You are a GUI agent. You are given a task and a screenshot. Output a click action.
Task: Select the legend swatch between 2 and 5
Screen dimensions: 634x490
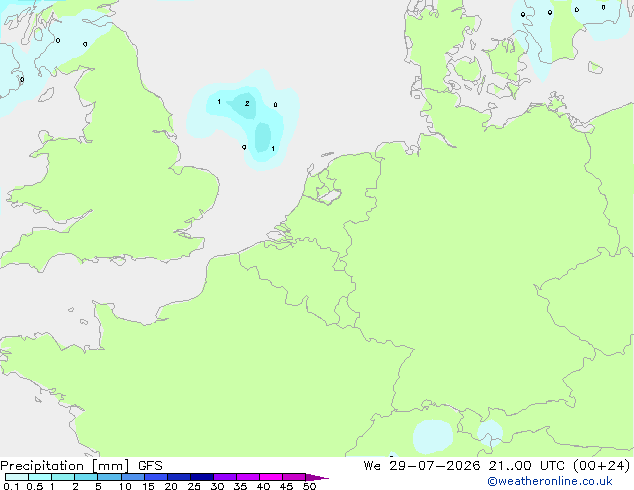coord(86,477)
